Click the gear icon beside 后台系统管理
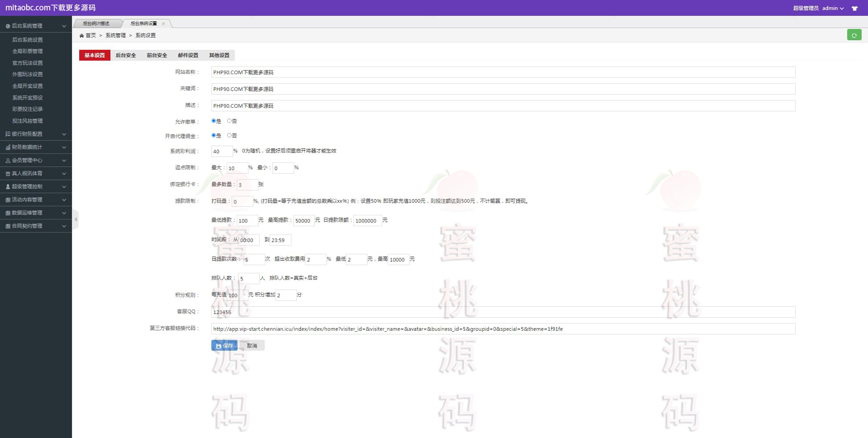Image resolution: width=868 pixels, height=438 pixels. point(8,26)
